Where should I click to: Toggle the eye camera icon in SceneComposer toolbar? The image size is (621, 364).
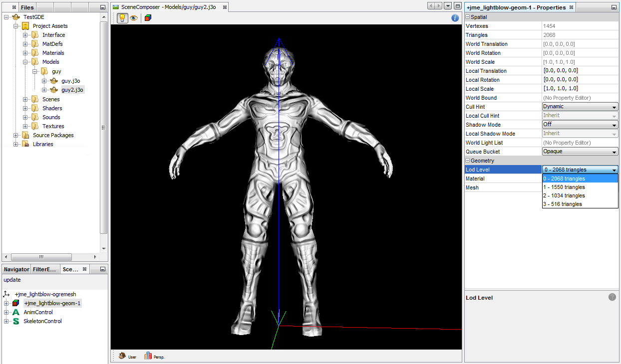pyautogui.click(x=134, y=17)
